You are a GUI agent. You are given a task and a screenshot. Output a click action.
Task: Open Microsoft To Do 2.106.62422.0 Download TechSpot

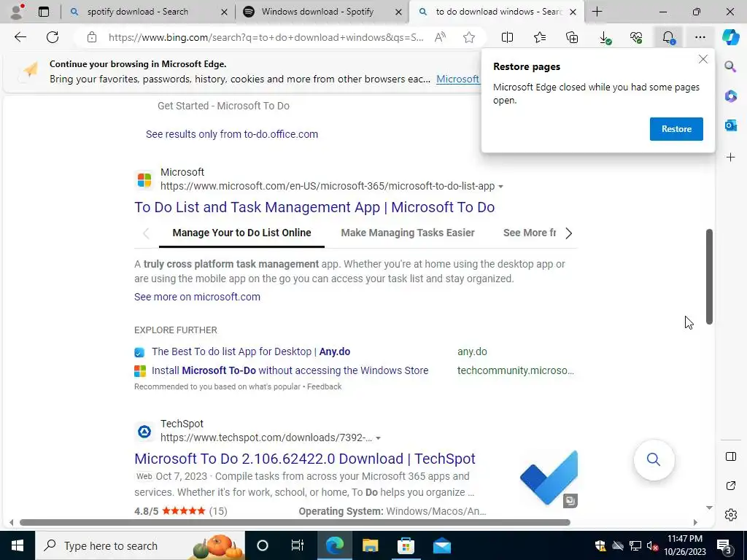[305, 459]
